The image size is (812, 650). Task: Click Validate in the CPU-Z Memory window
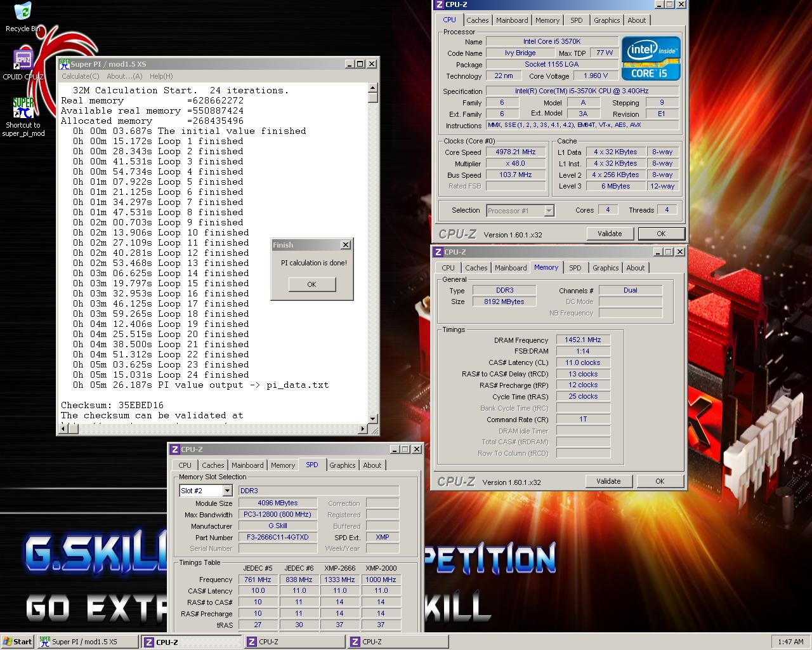click(608, 481)
